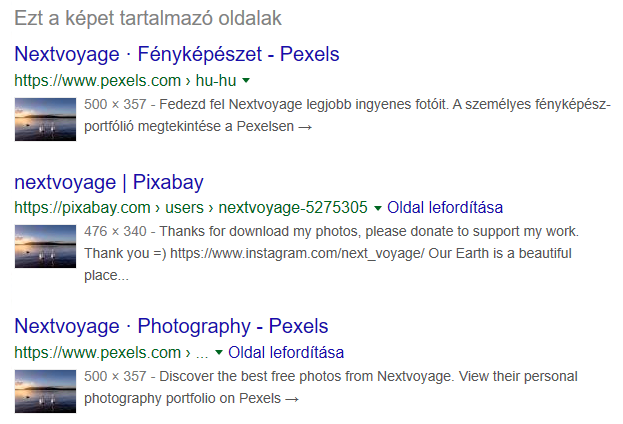Screen dimensions: 623x424
Task: Open 'Nextvoyage · Photography - Pexels' result
Action: [x=171, y=326]
